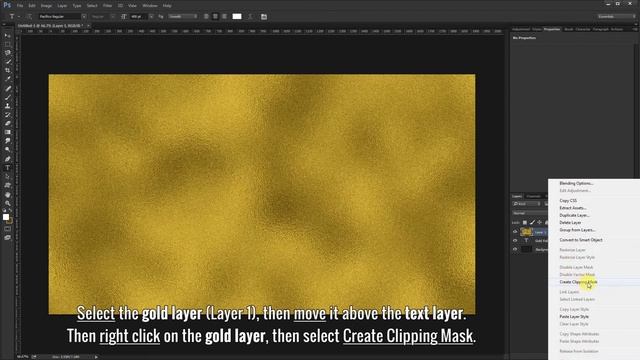Select the Eyedropper tool
This screenshot has height=360, width=640.
click(7, 79)
